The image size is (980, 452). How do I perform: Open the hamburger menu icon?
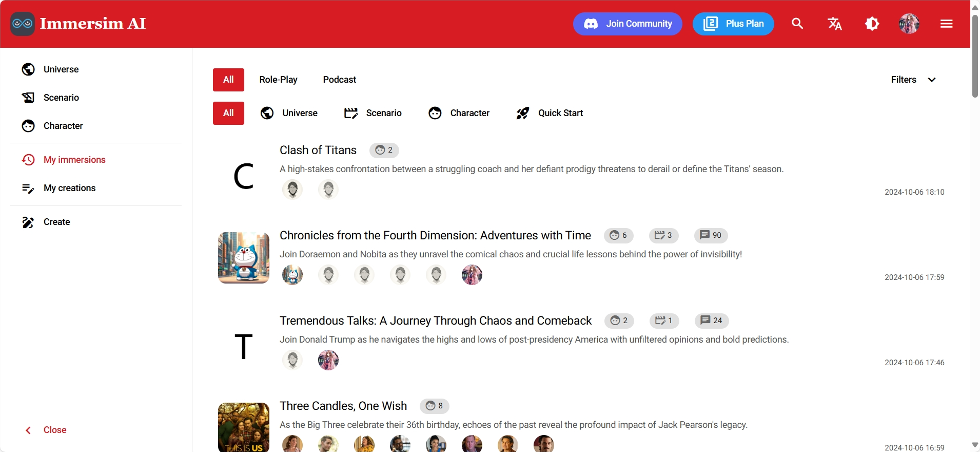(947, 24)
